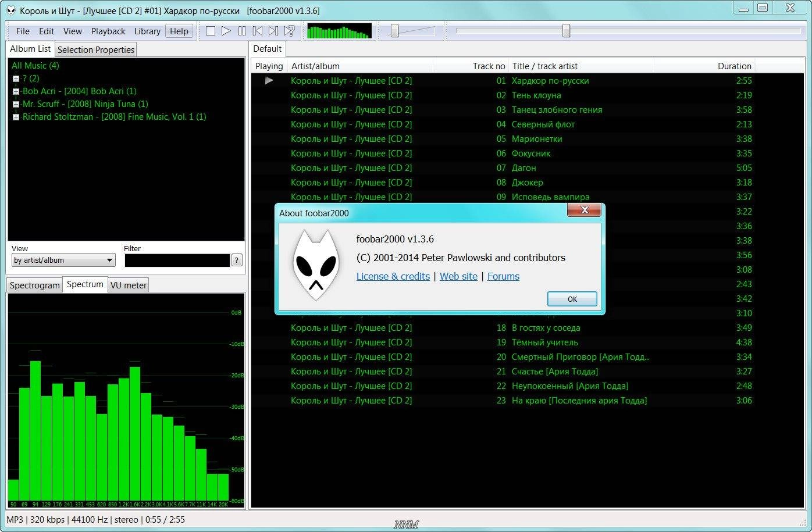Image resolution: width=812 pixels, height=532 pixels.
Task: Switch to the VU meter tab
Action: pos(129,285)
